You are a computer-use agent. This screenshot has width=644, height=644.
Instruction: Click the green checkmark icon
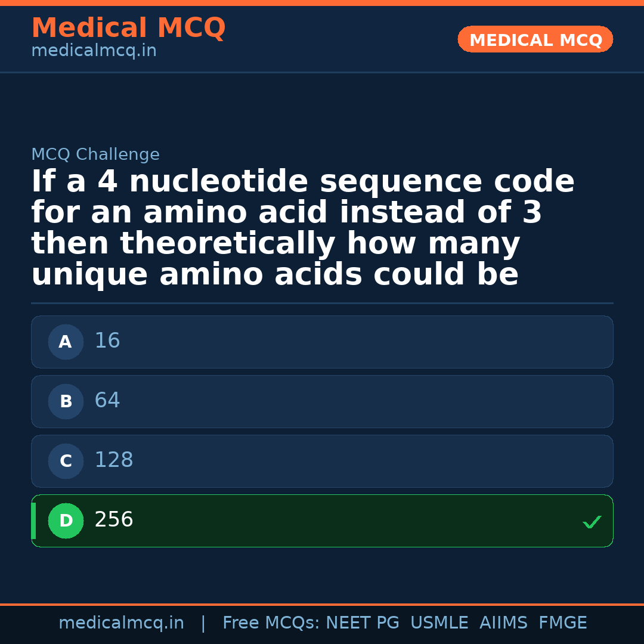tap(592, 522)
